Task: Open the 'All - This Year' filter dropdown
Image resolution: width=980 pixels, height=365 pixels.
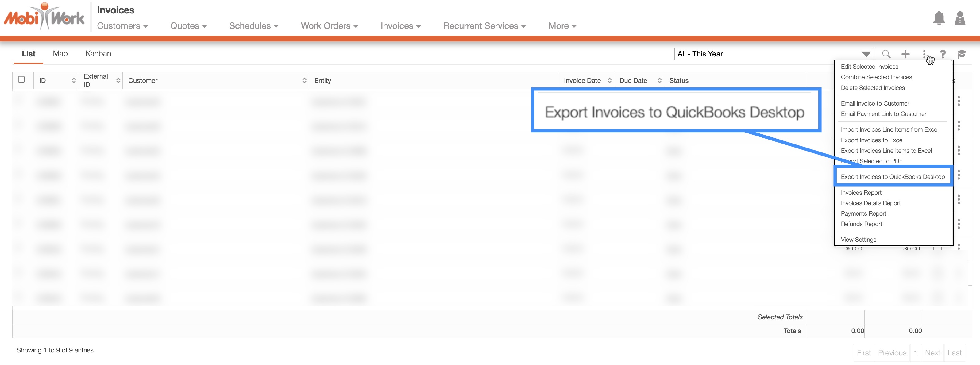Action: click(774, 54)
